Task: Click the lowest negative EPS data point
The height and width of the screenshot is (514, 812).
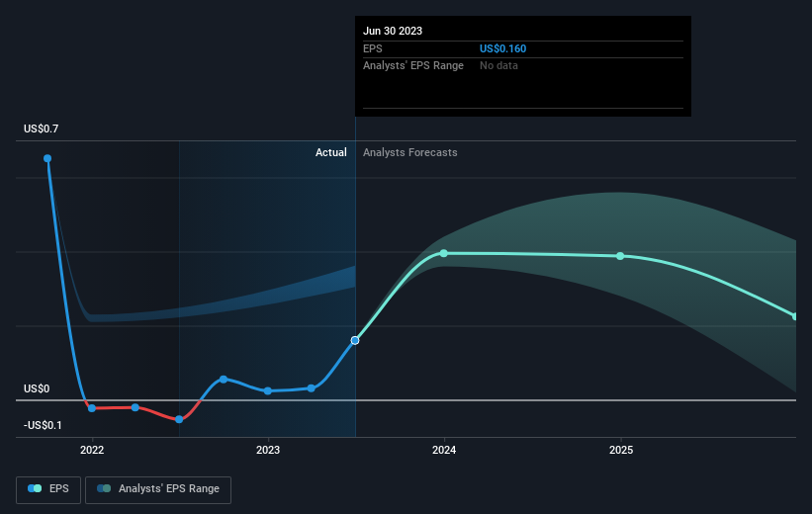Action: click(179, 419)
